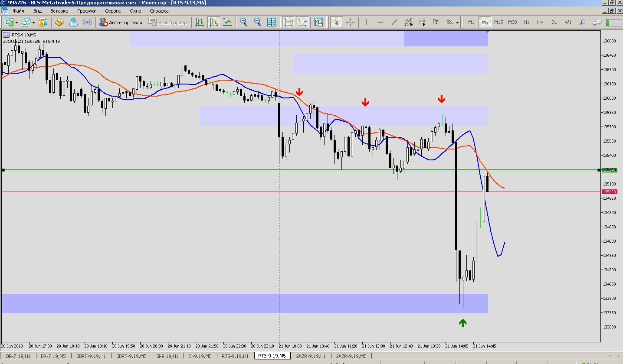The image size is (623, 364).
Task: Switch timeframe to M15
Action: click(x=498, y=22)
